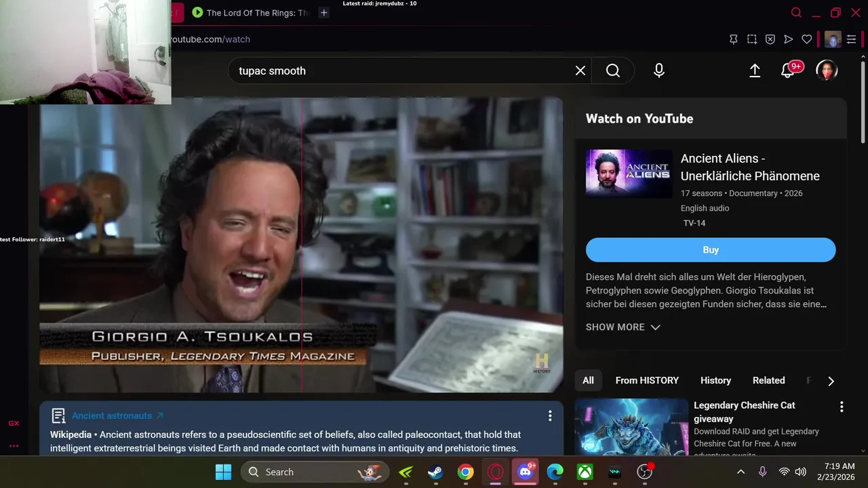Open Steam from the taskbar
This screenshot has height=488, width=868.
click(x=435, y=472)
